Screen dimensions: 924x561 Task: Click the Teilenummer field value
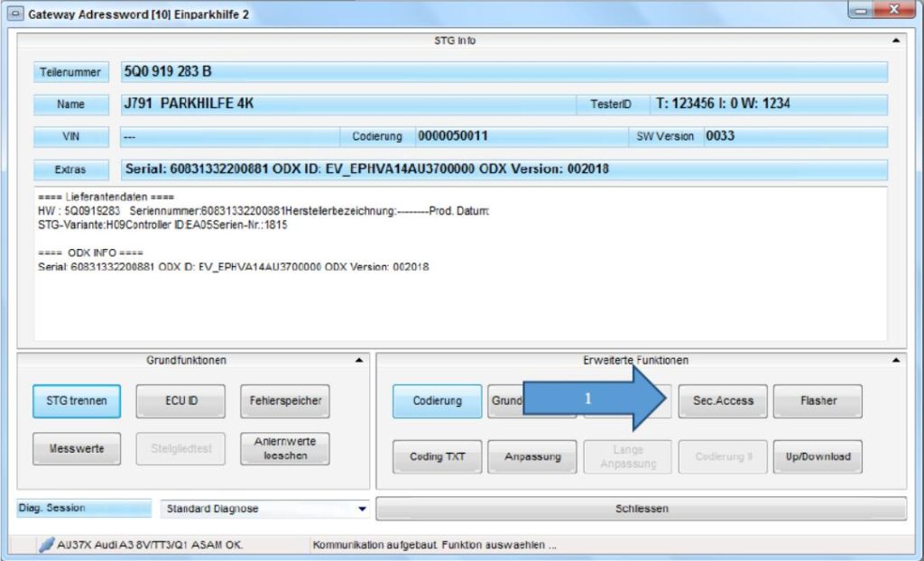[x=504, y=72]
